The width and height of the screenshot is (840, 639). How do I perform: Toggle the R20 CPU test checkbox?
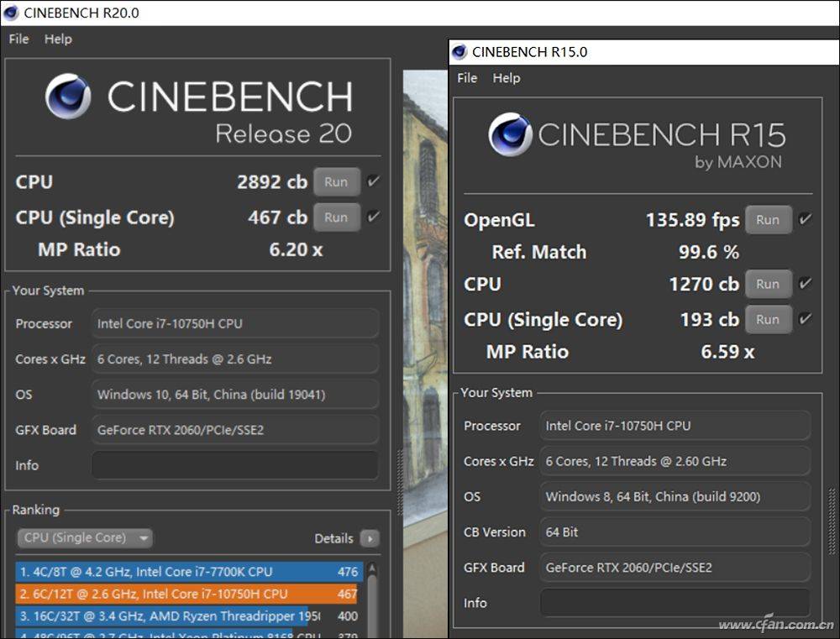point(374,181)
